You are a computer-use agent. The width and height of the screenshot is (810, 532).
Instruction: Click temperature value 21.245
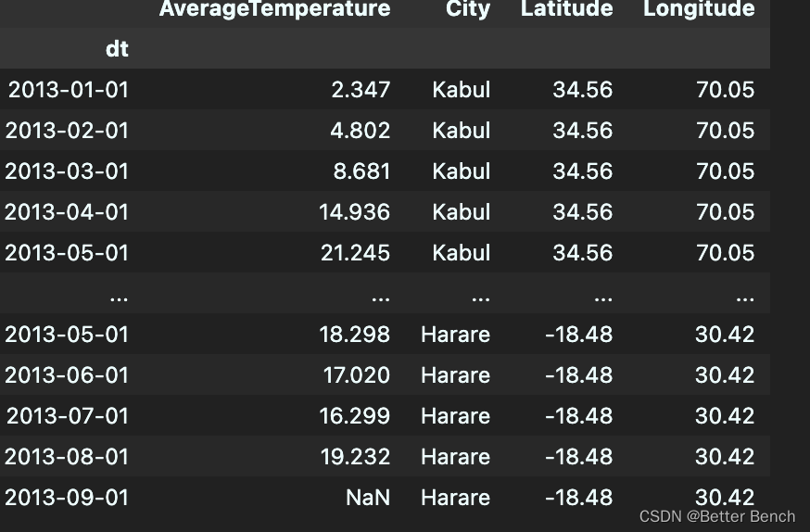[x=355, y=253]
